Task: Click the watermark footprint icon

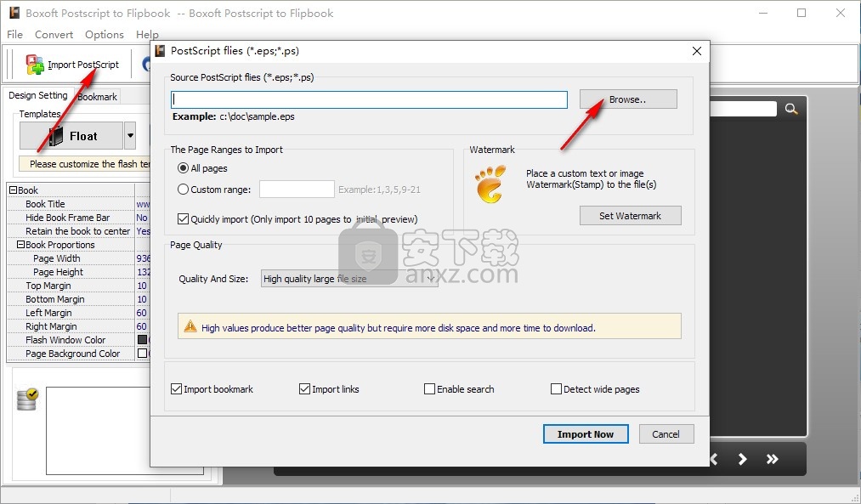Action: point(490,184)
